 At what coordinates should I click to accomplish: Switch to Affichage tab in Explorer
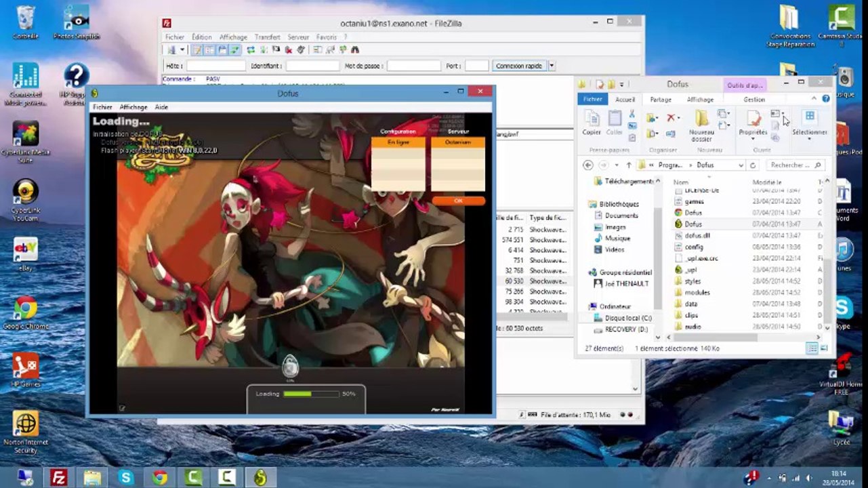[700, 99]
